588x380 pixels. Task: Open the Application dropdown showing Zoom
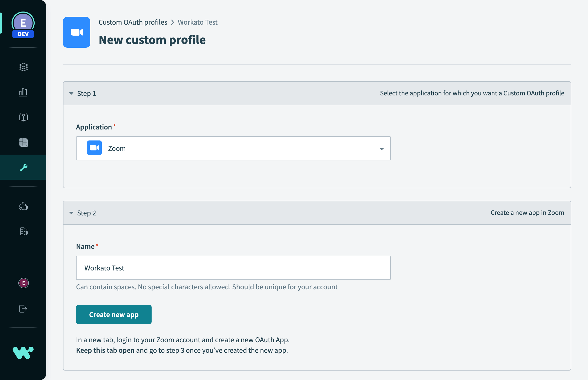tap(382, 148)
